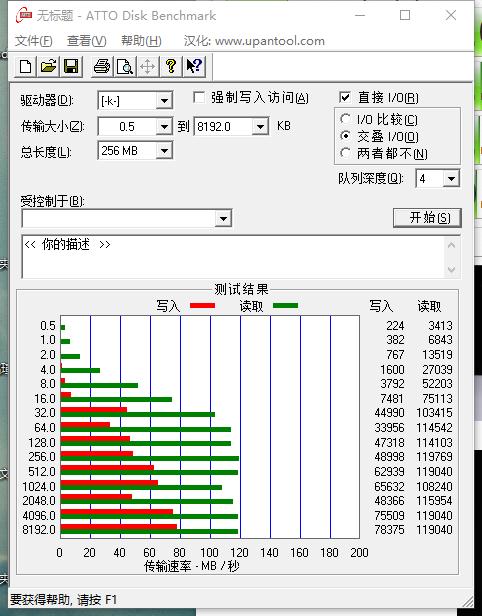Viewport: 482px width, 616px height.
Task: Click the 32.0 row write value 44990
Action: 389,413
